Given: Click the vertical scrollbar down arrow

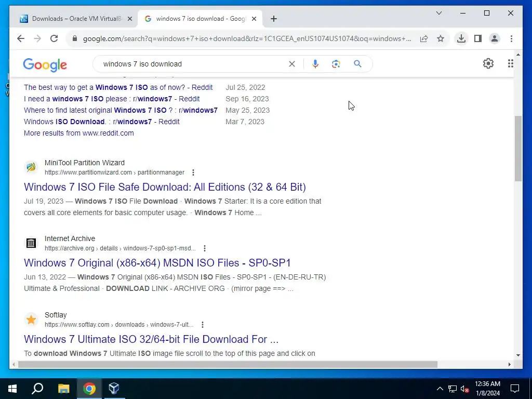Looking at the screenshot, I should pyautogui.click(x=518, y=355).
